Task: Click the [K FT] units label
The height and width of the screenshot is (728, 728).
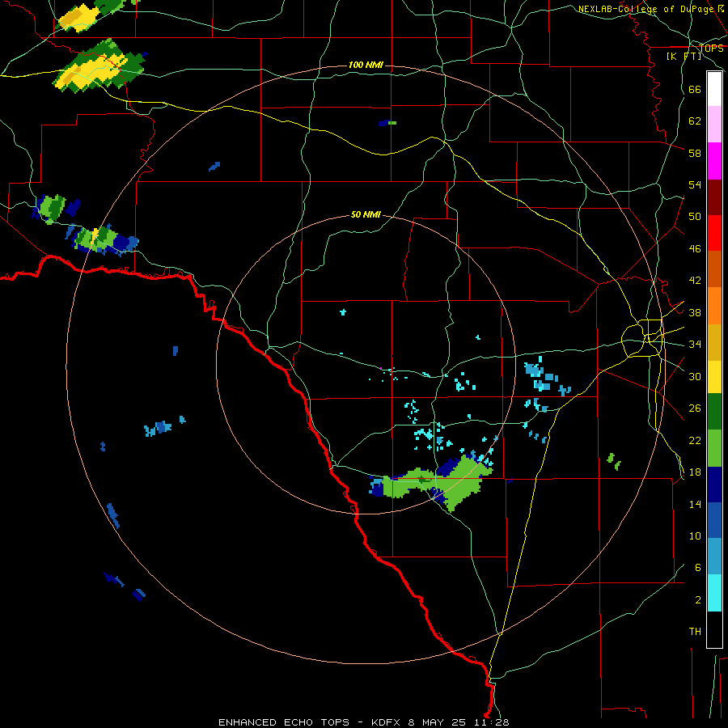Action: point(684,56)
